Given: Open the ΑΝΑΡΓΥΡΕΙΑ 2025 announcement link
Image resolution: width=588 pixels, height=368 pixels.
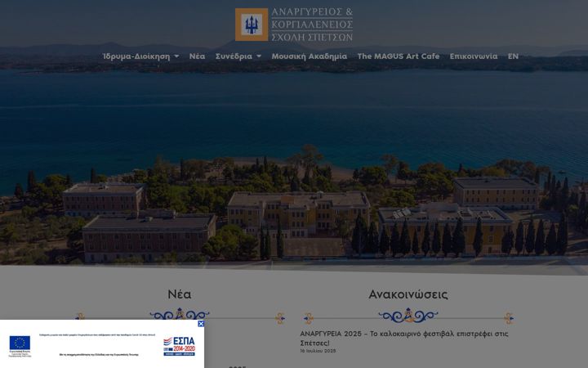Looking at the screenshot, I should click(404, 339).
